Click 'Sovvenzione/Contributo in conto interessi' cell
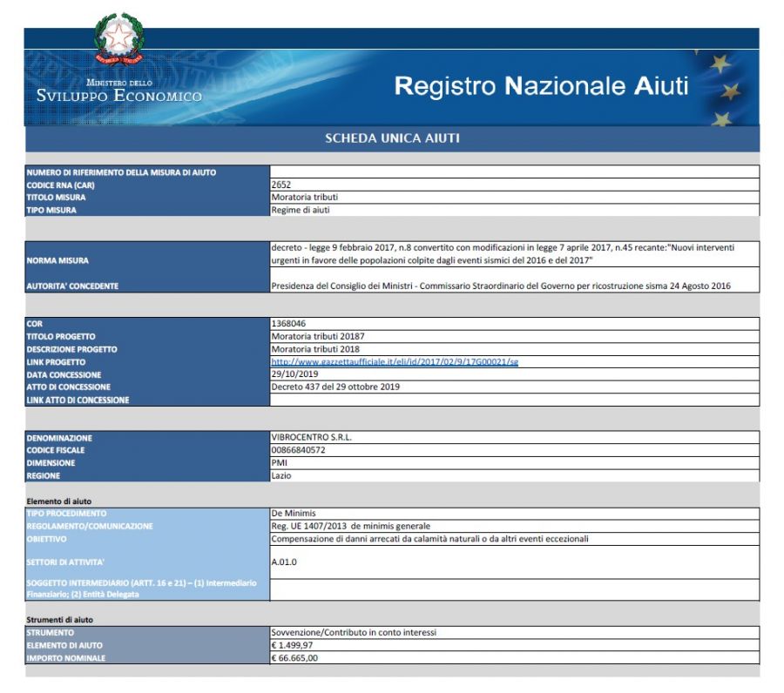The image size is (784, 693). (515, 633)
